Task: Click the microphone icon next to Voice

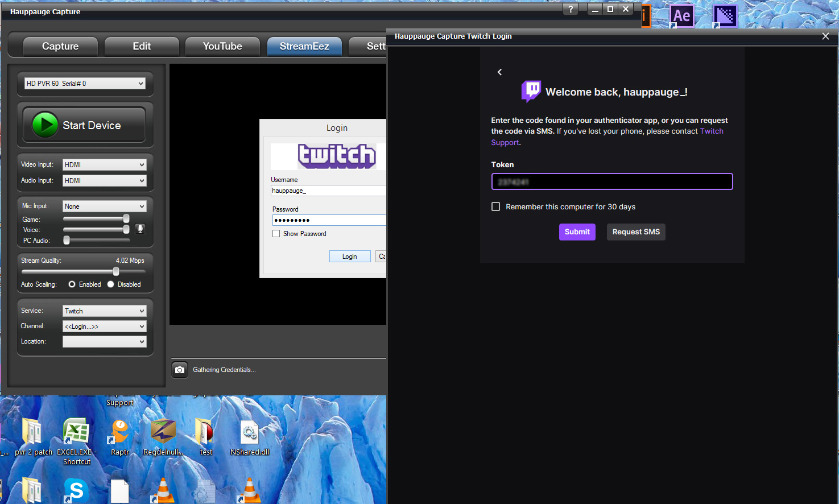Action: 140,229
